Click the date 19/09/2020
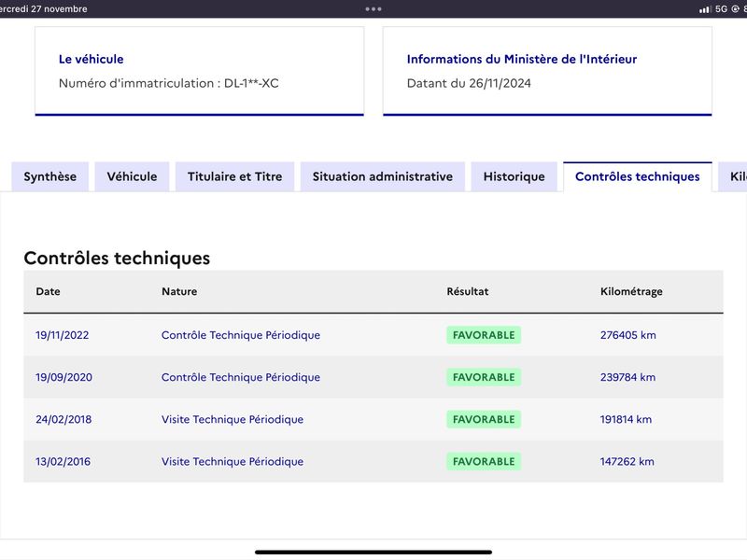 click(x=63, y=377)
